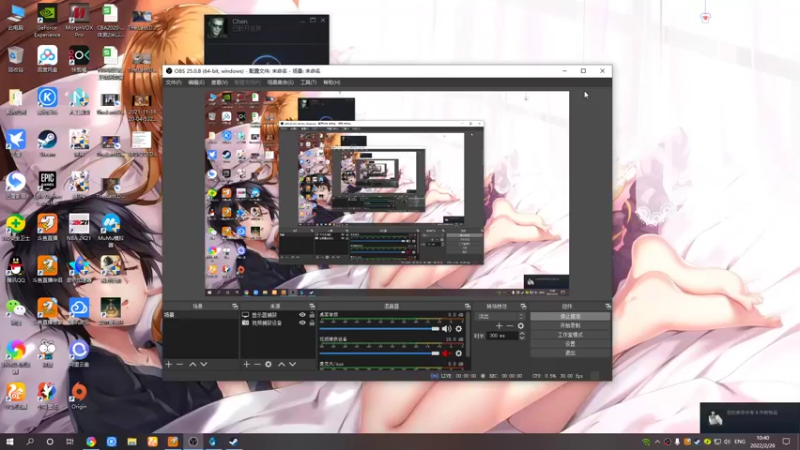Remove the scene transition with the minus icon
The image size is (800, 450).
coord(510,326)
